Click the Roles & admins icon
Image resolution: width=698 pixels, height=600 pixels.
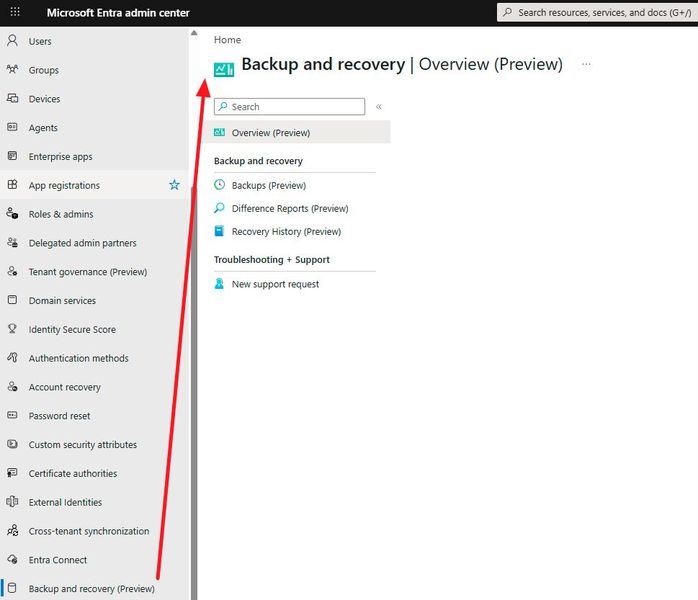coord(12,214)
